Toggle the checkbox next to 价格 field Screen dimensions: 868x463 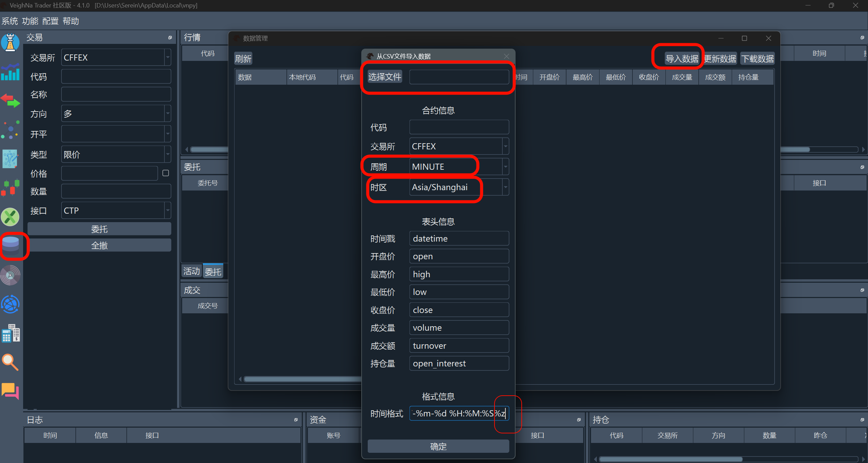pos(166,173)
